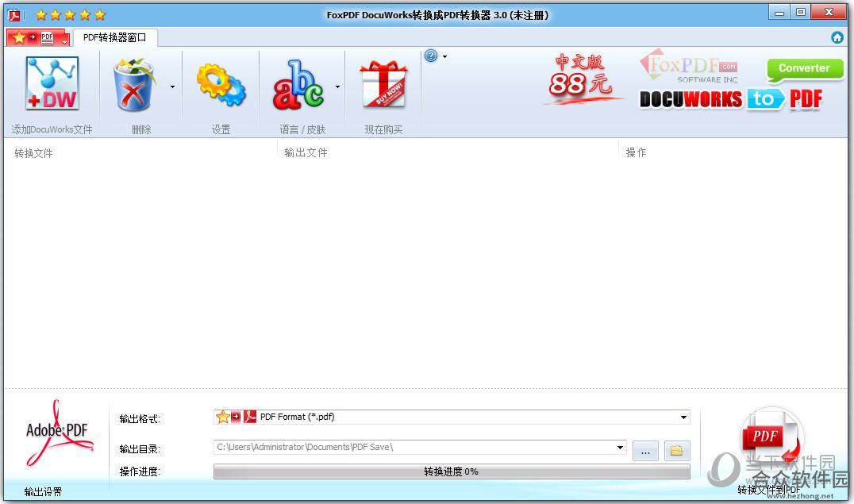
Task: Open the Settings gears icon
Action: (221, 85)
